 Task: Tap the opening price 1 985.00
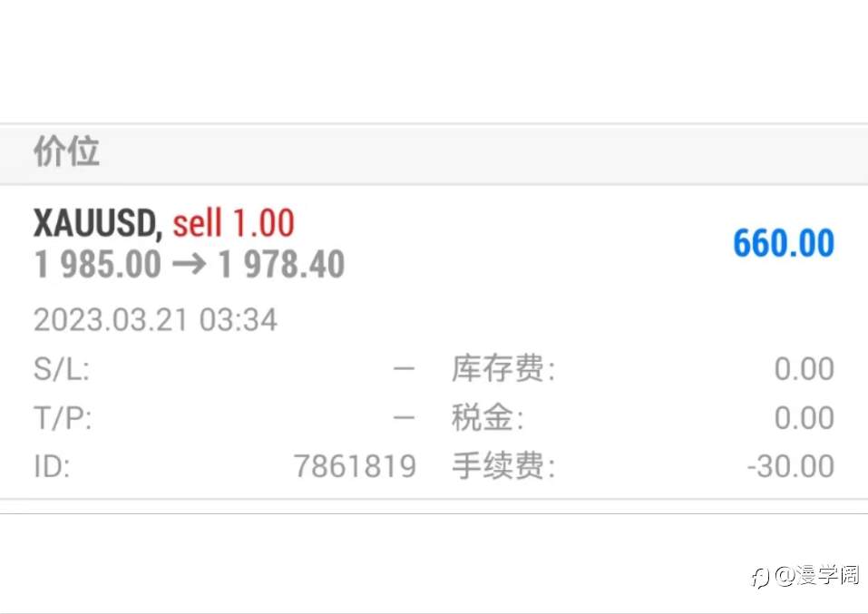click(97, 264)
